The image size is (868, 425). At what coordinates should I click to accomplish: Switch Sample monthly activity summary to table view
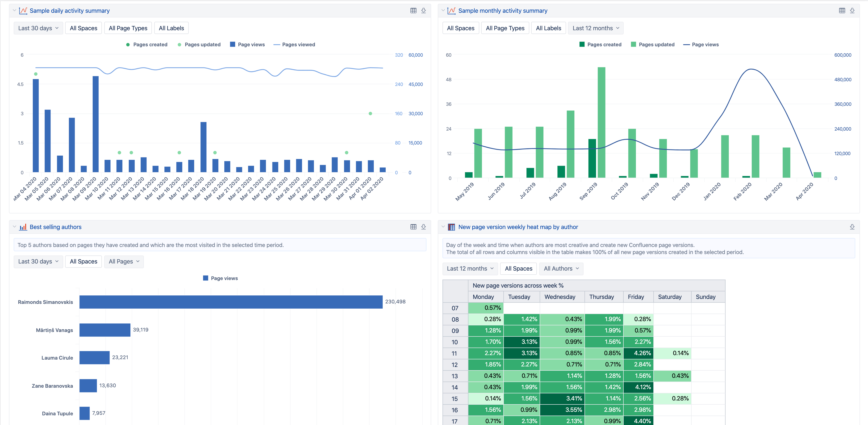click(x=842, y=11)
